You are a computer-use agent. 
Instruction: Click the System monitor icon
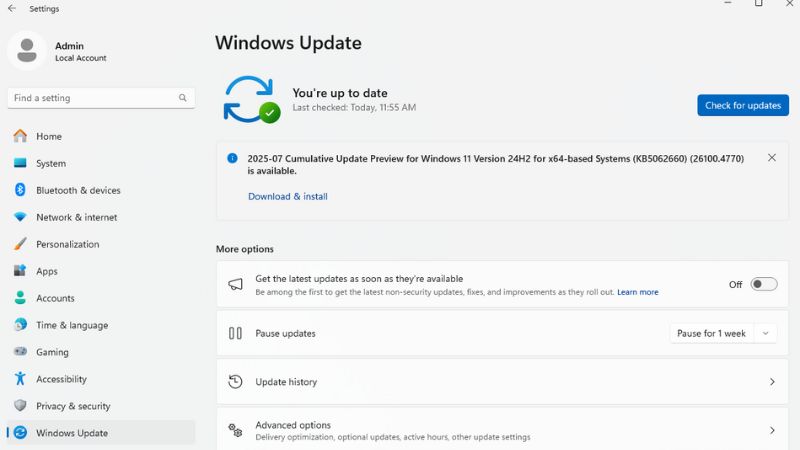pos(20,163)
